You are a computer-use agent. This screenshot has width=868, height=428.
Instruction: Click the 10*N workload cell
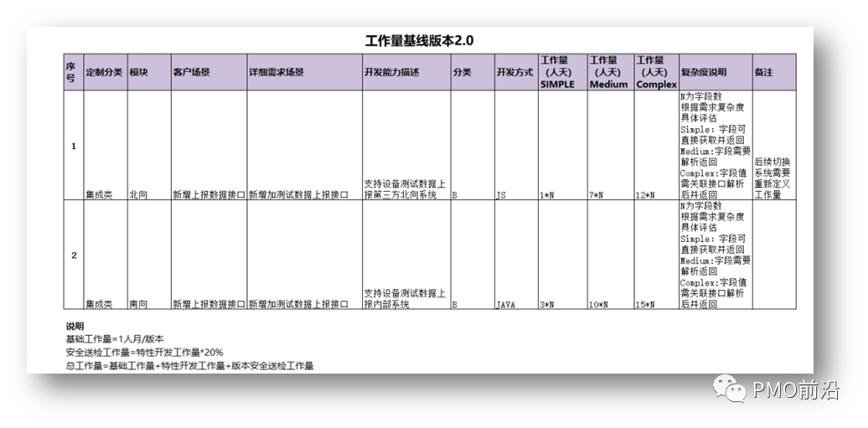611,255
